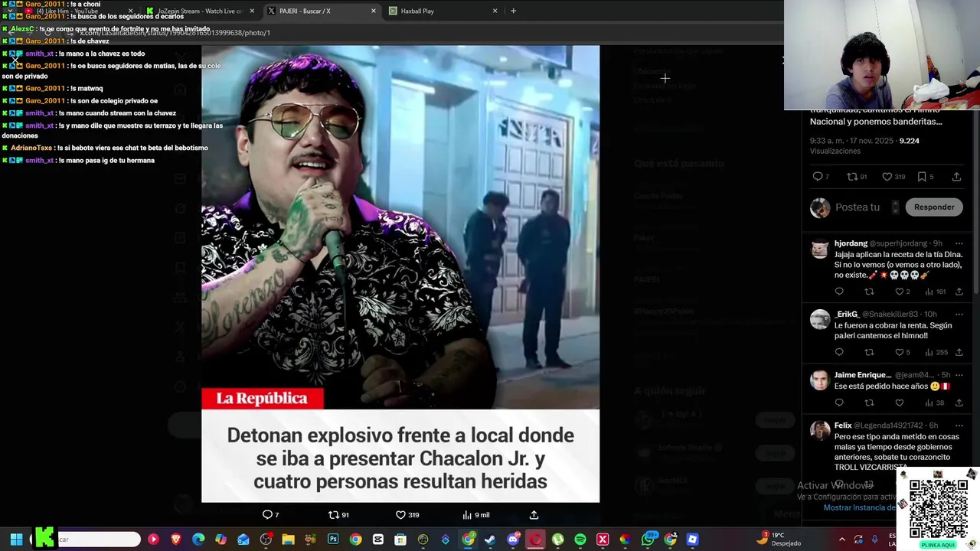Repost hjordang's reply
The height and width of the screenshot is (551, 980).
click(869, 292)
